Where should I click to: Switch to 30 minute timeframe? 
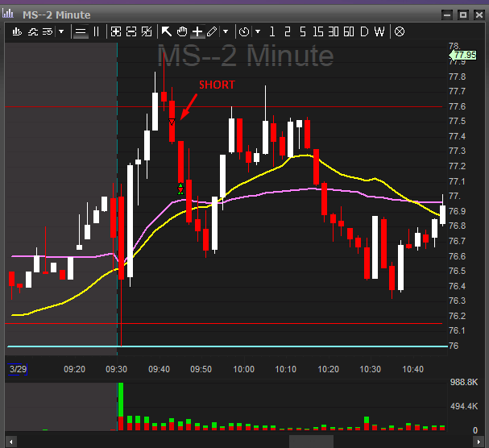point(334,31)
